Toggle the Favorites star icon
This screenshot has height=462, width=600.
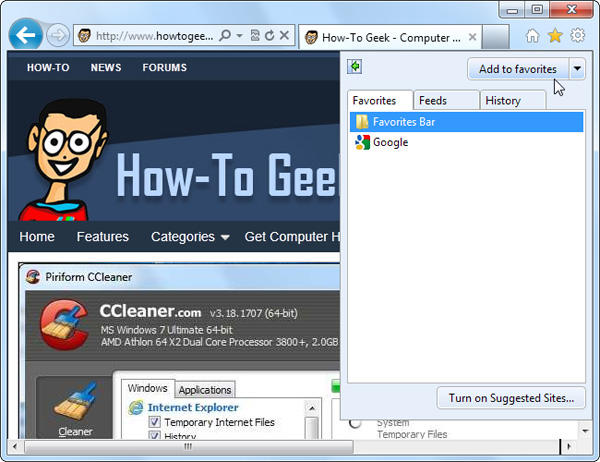pyautogui.click(x=555, y=36)
